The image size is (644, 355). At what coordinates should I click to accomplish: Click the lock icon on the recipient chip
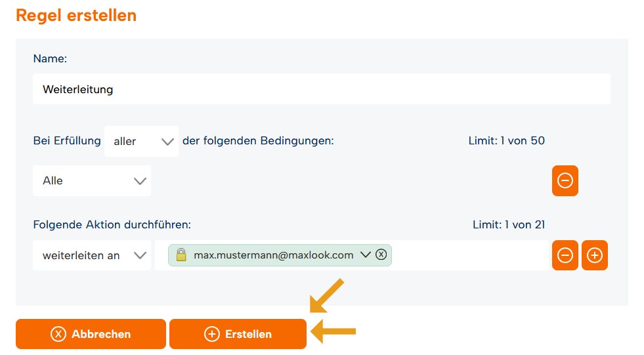pyautogui.click(x=181, y=255)
